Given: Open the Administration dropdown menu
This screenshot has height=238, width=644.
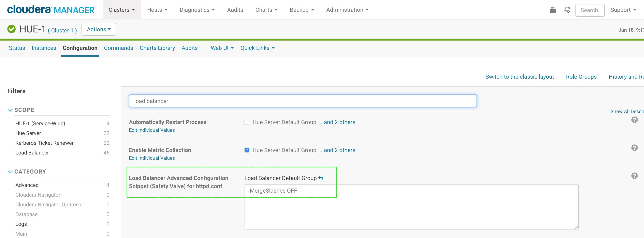Looking at the screenshot, I should [347, 10].
